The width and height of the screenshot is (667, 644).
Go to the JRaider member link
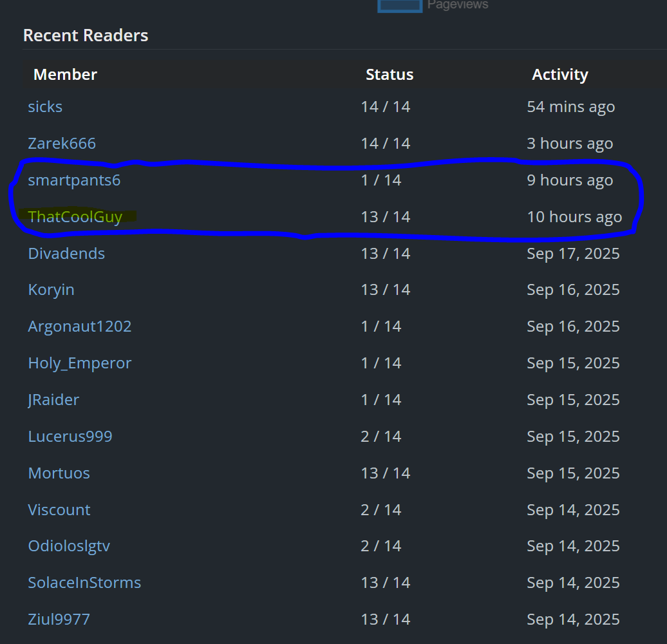(53, 400)
